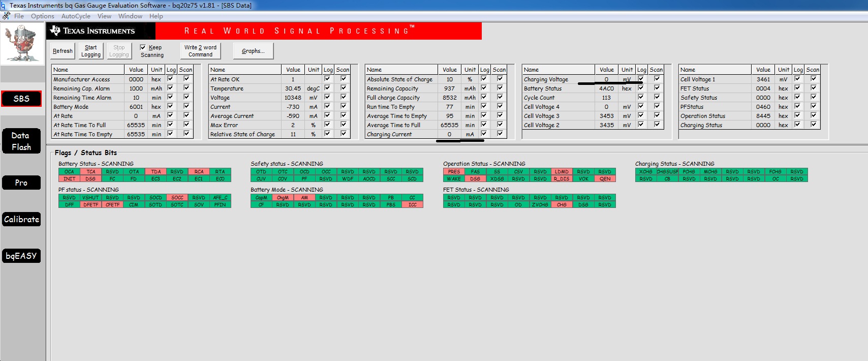The height and width of the screenshot is (361, 868).
Task: Open the File menu
Action: (x=19, y=16)
